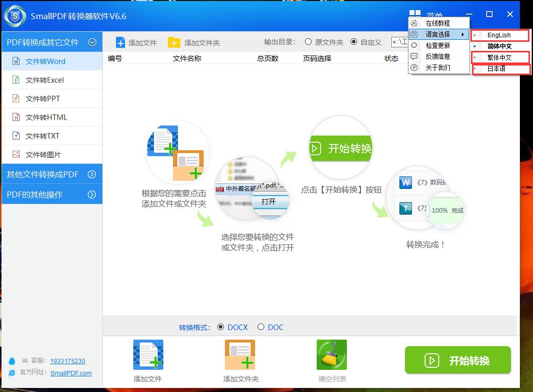Click the language icon beside 语言选择
Image resolution: width=533 pixels, height=392 pixels.
tap(414, 34)
